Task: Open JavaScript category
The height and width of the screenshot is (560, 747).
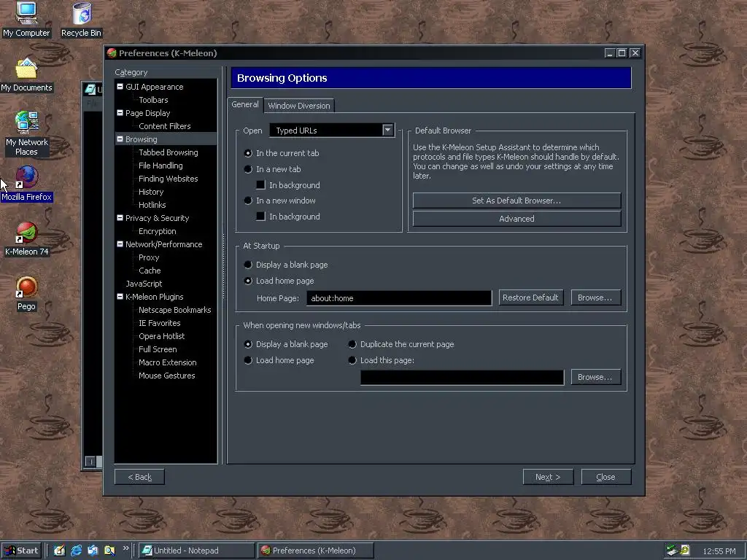Action: [144, 284]
